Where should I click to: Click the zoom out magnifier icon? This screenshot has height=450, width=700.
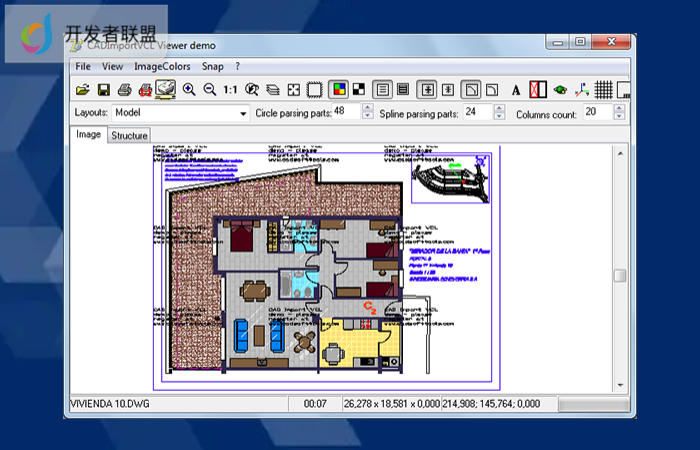click(x=210, y=90)
